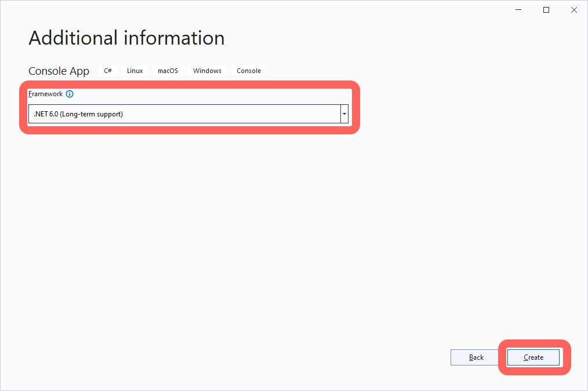
Task: Click the Console App template name
Action: click(x=59, y=71)
